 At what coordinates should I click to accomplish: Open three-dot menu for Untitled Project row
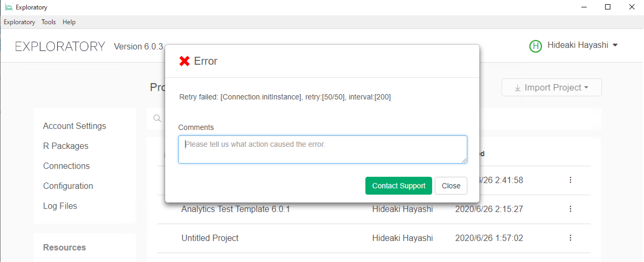(570, 238)
